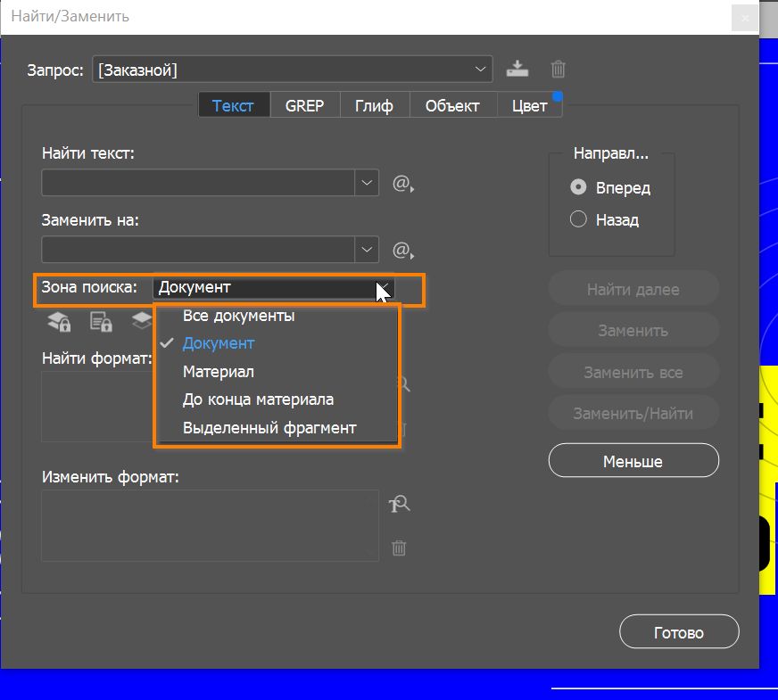
Task: Switch to the Объект tab
Action: pos(452,105)
